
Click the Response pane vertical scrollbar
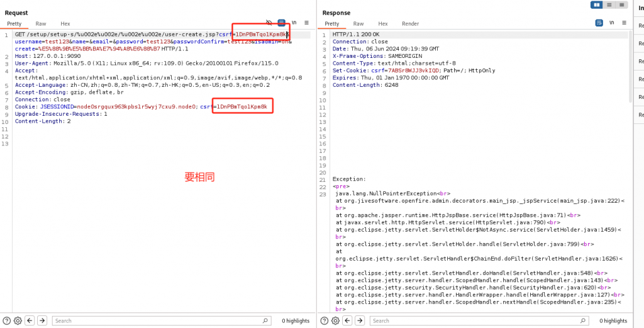pos(630,65)
